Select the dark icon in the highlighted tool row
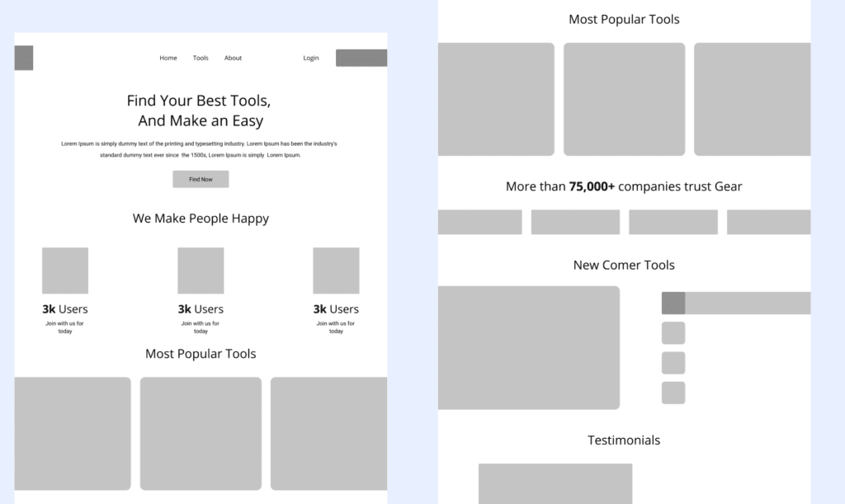Image resolution: width=845 pixels, height=504 pixels. 673,304
